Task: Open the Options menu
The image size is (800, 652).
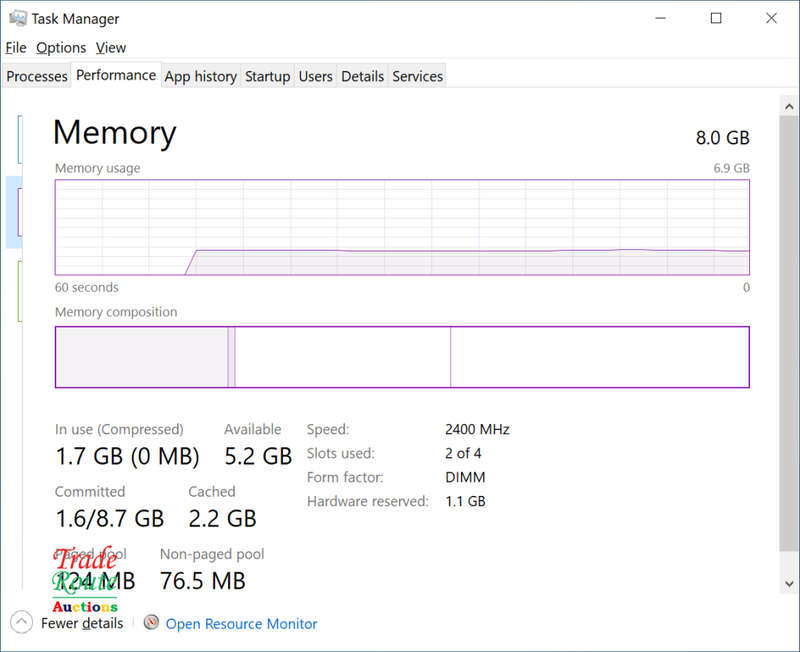Action: 61,48
